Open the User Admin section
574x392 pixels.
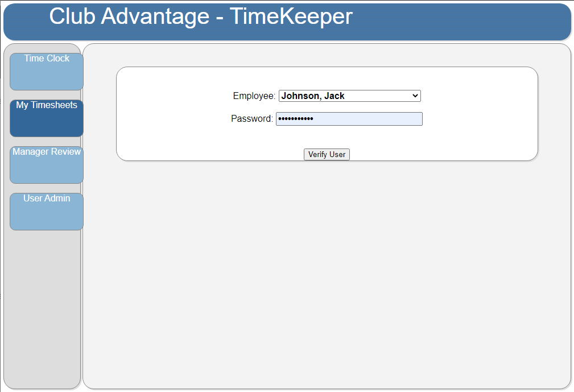click(47, 212)
